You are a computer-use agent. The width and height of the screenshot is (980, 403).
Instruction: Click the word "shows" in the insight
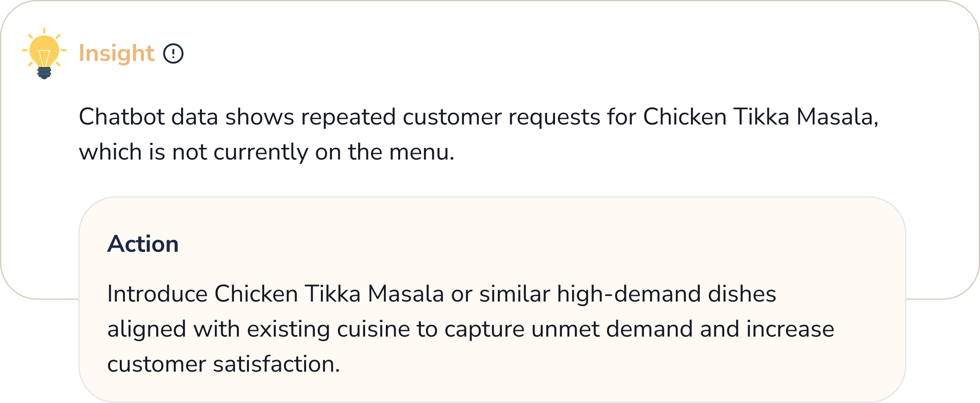pyautogui.click(x=260, y=117)
